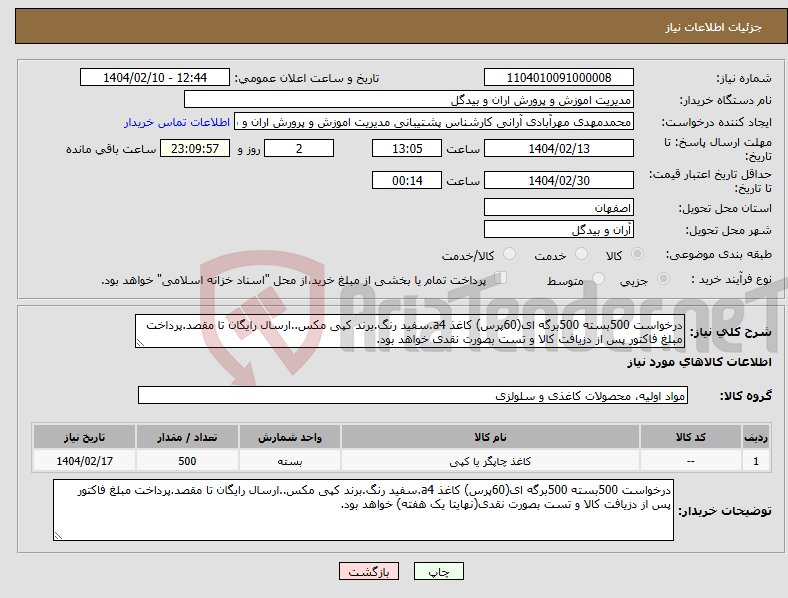Image resolution: width=788 pixels, height=598 pixels.
Task: Select the کالا radio button
Action: pyautogui.click(x=637, y=254)
